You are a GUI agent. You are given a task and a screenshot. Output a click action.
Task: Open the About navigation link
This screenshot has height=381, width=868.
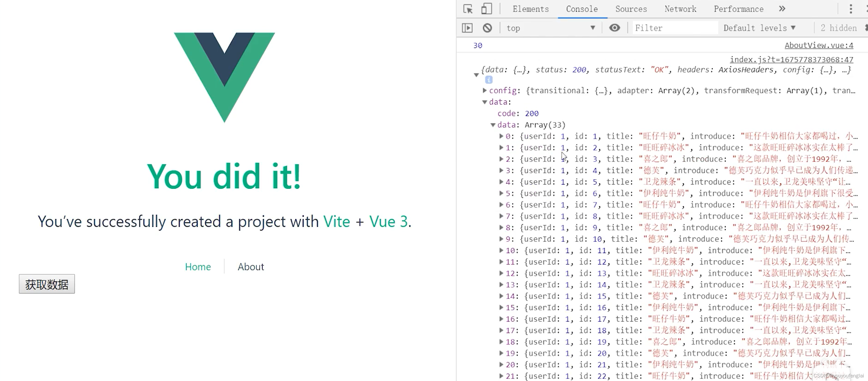coord(251,267)
